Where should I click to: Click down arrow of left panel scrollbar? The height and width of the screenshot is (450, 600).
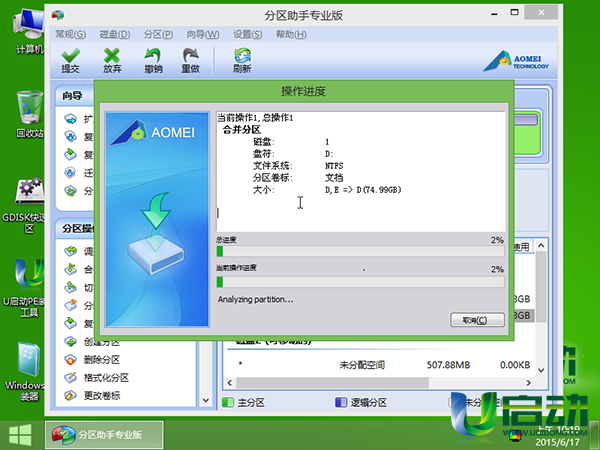[206, 400]
